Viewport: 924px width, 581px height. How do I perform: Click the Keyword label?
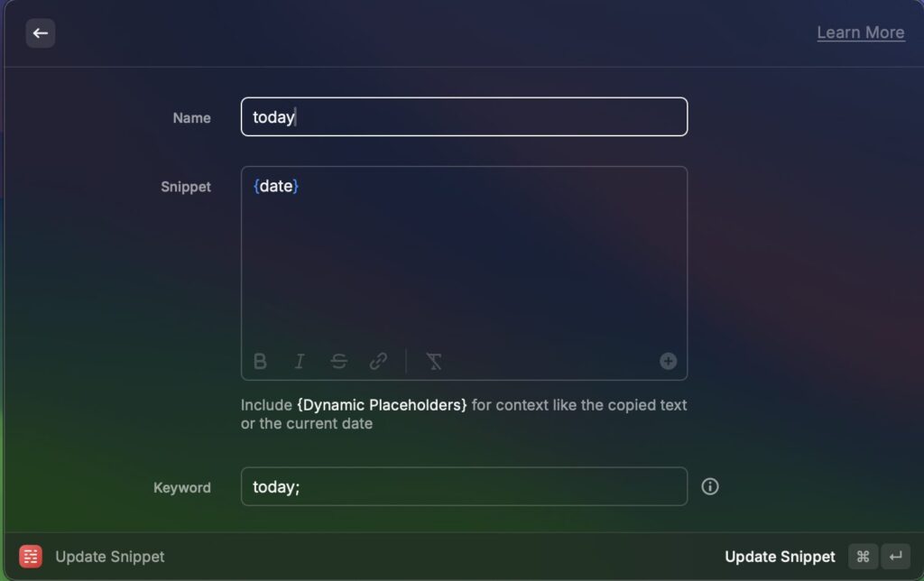(x=182, y=488)
